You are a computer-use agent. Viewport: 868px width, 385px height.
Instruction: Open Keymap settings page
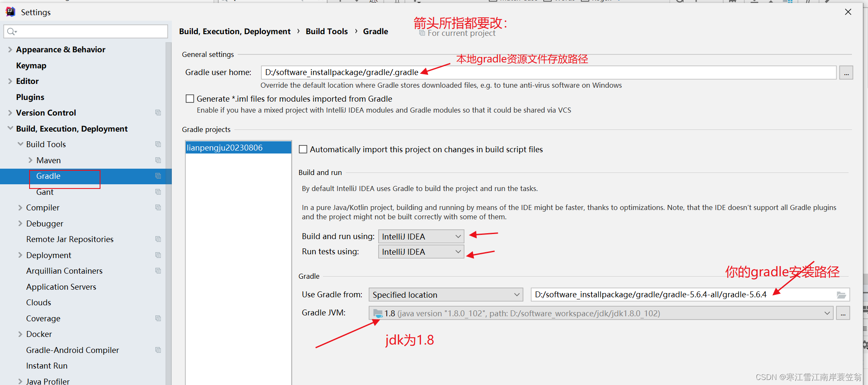click(x=31, y=65)
